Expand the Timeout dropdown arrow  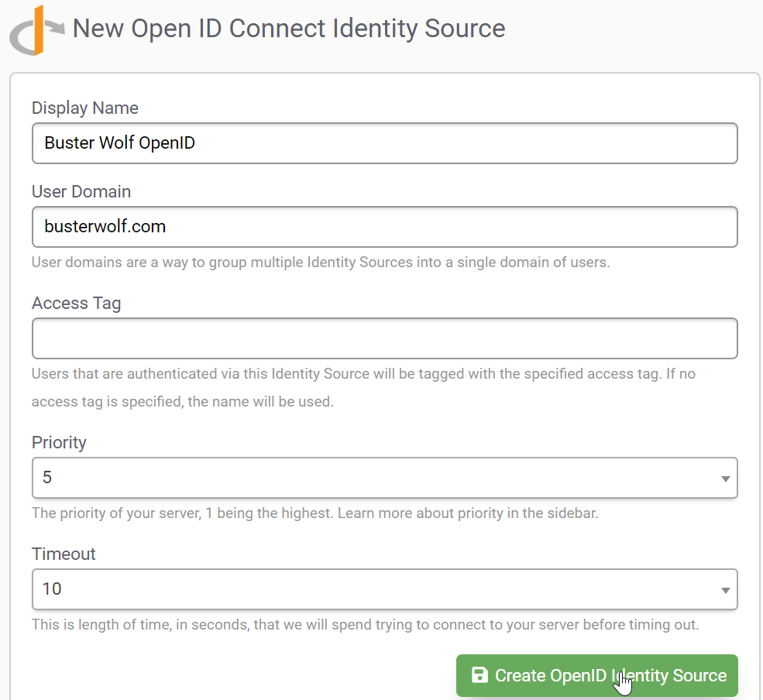coord(725,590)
